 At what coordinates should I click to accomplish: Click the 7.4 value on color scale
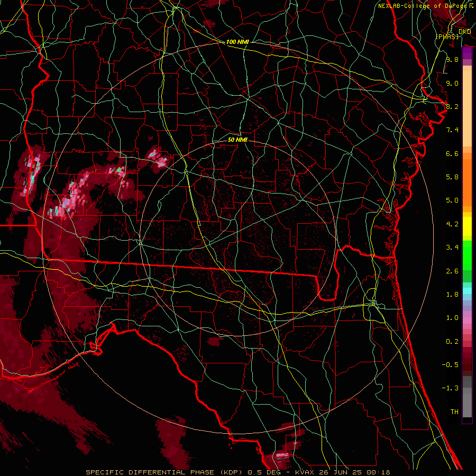(x=452, y=130)
